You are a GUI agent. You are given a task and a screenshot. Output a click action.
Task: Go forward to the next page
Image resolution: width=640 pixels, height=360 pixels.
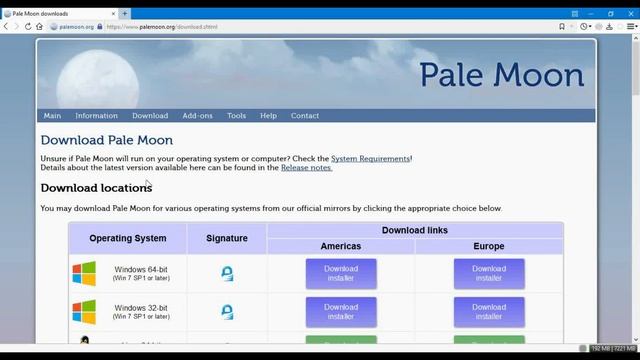pyautogui.click(x=17, y=27)
